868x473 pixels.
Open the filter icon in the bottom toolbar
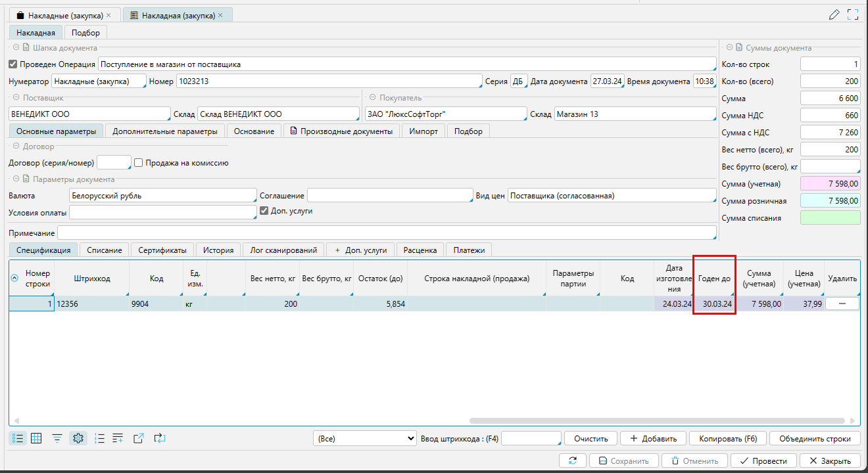tap(57, 438)
